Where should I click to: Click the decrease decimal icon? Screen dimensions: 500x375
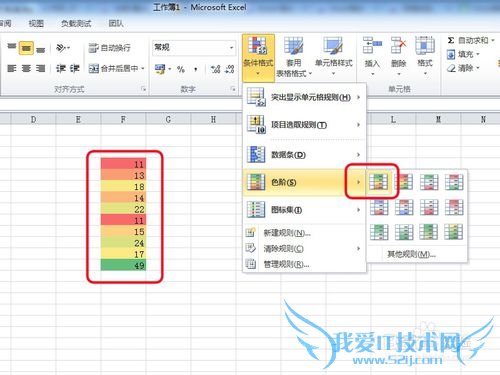tap(230, 69)
